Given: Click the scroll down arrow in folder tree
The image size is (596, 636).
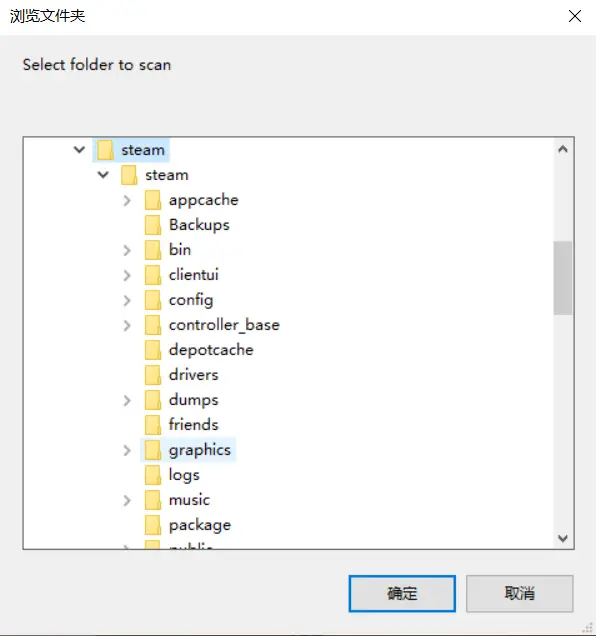Looking at the screenshot, I should [x=563, y=538].
